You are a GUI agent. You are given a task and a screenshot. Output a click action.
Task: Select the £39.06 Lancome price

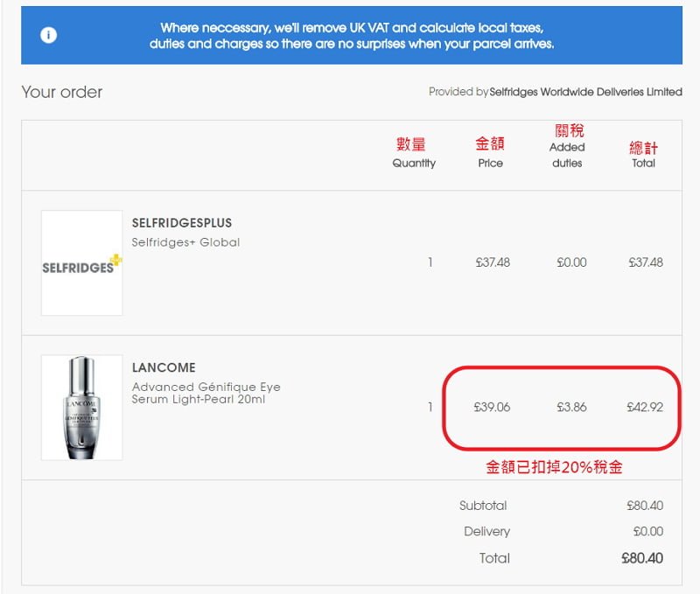(492, 407)
